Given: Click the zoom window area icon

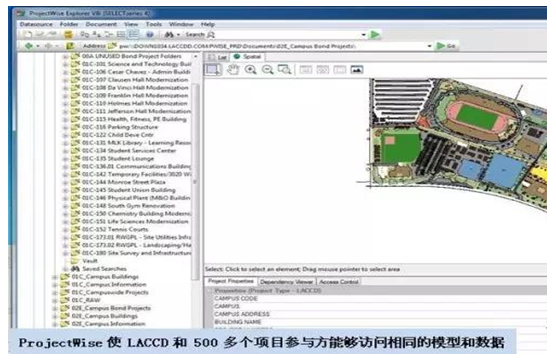Looking at the screenshot, I should click(x=284, y=70).
